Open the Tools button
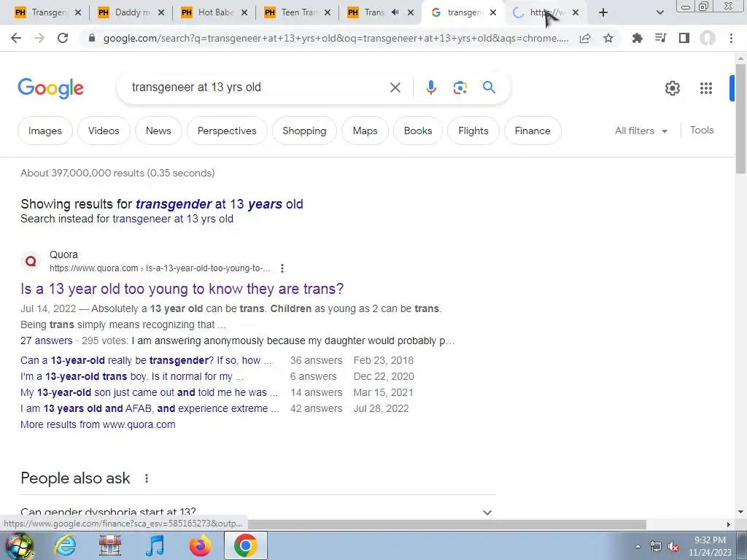 coord(702,130)
